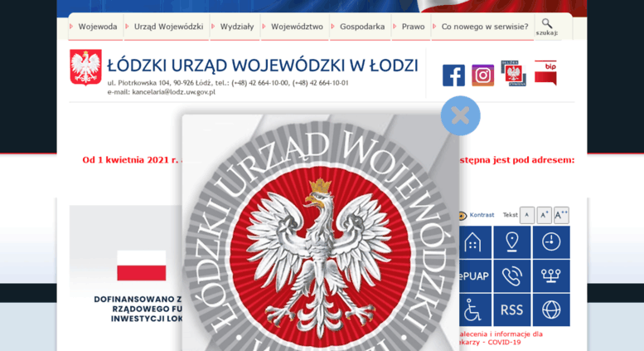Click the Polish eagle emblem in header

[85, 67]
